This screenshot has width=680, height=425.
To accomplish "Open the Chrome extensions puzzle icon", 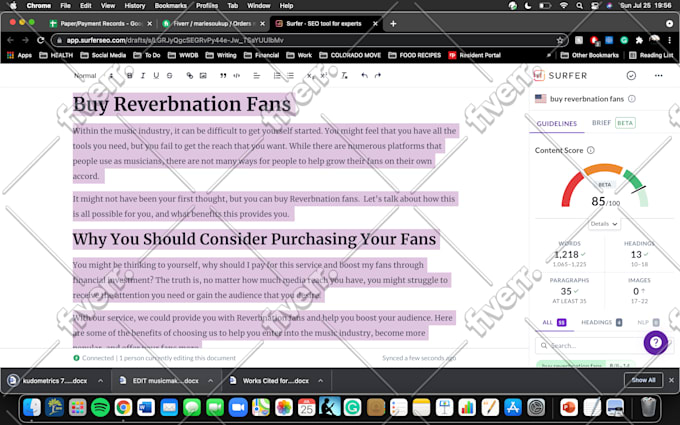I will tap(639, 40).
